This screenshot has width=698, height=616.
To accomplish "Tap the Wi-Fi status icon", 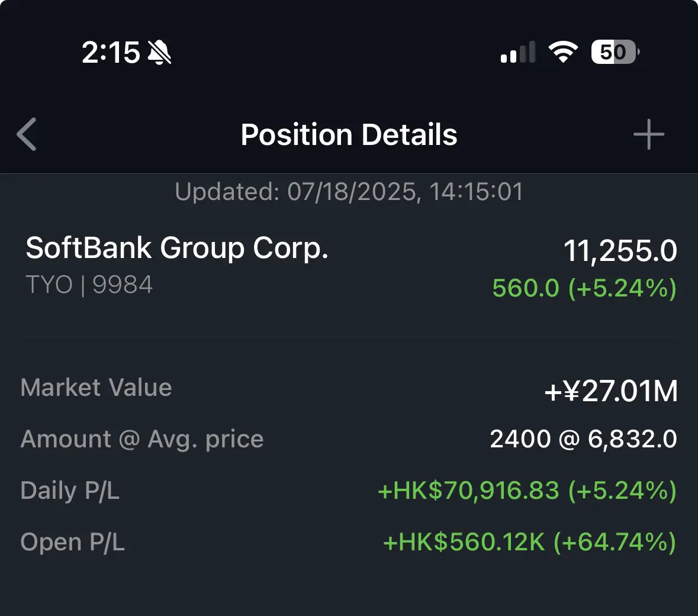I will coord(562,52).
